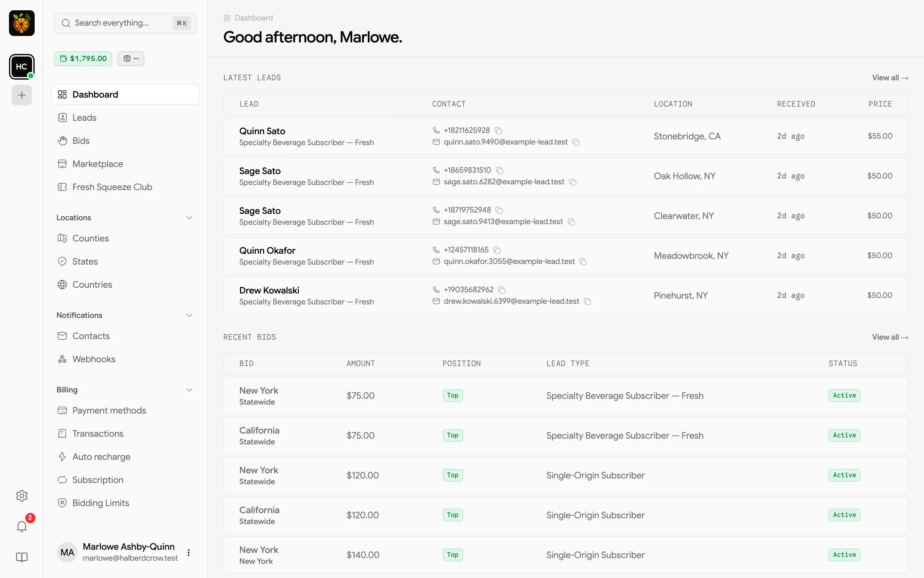The width and height of the screenshot is (924, 578).
Task: Copy sage.sato.9413 email address
Action: click(x=572, y=222)
